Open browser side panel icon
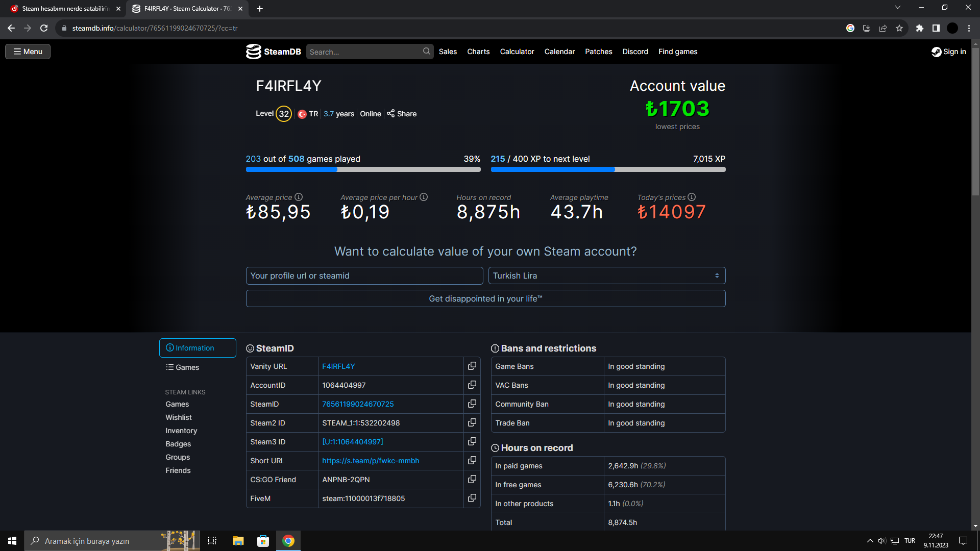This screenshot has height=551, width=980. coord(936,28)
